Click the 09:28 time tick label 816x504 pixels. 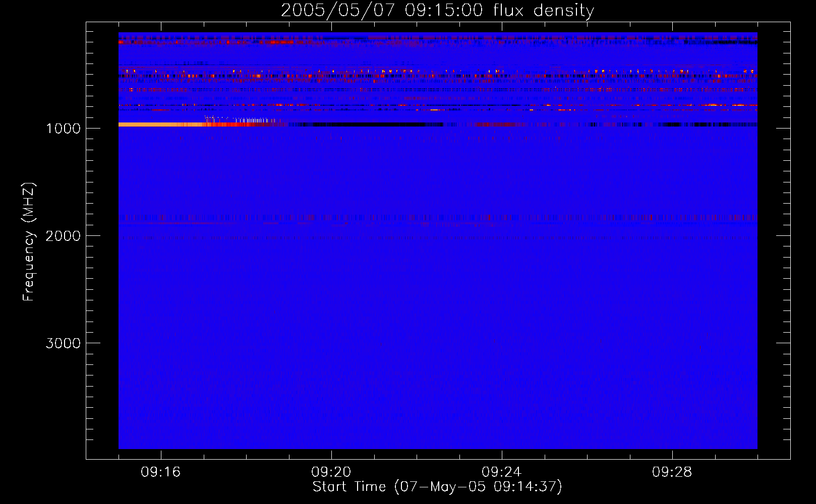tap(672, 472)
